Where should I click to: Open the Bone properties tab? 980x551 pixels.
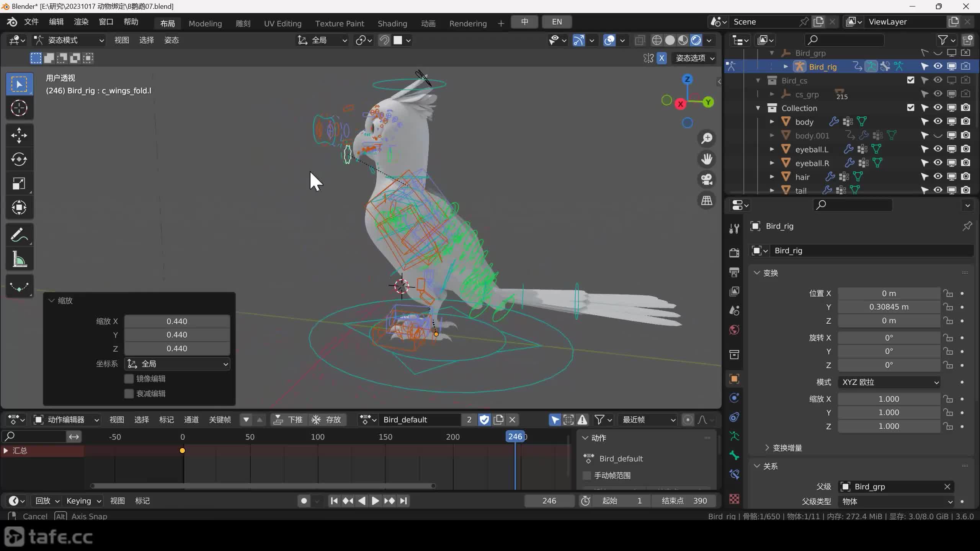click(734, 455)
